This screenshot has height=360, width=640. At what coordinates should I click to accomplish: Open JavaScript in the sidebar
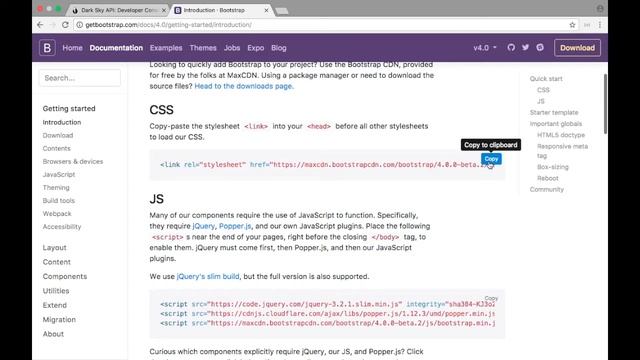pyautogui.click(x=59, y=174)
